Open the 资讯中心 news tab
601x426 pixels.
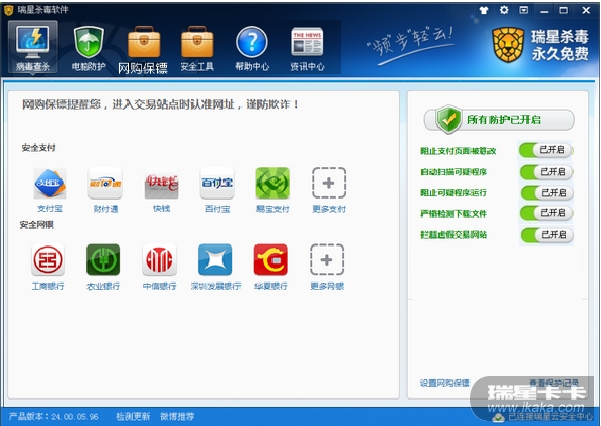tap(307, 49)
